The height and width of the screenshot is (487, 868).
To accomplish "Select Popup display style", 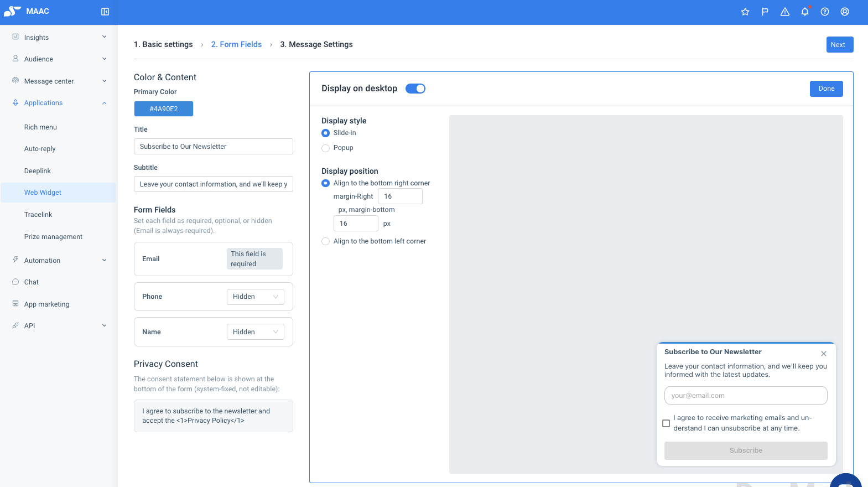I will (x=325, y=148).
